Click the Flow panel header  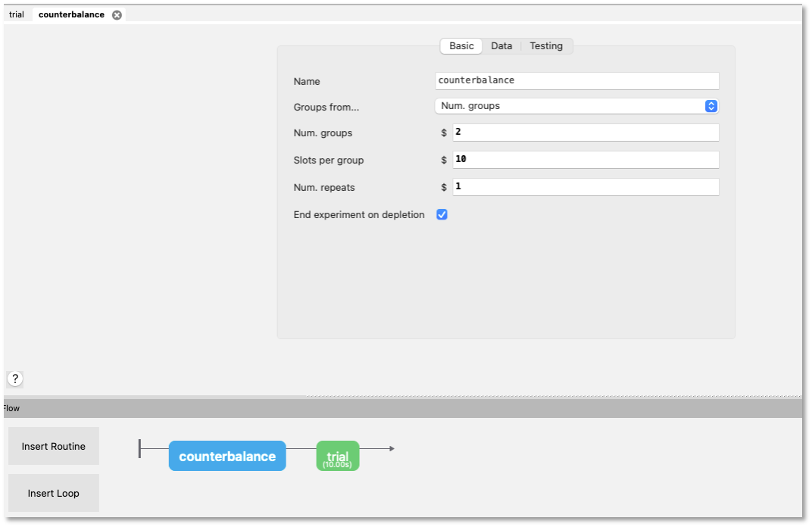(402, 408)
